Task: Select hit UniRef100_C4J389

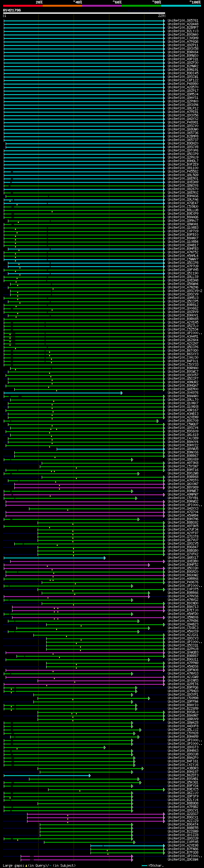Action: (183, 438)
